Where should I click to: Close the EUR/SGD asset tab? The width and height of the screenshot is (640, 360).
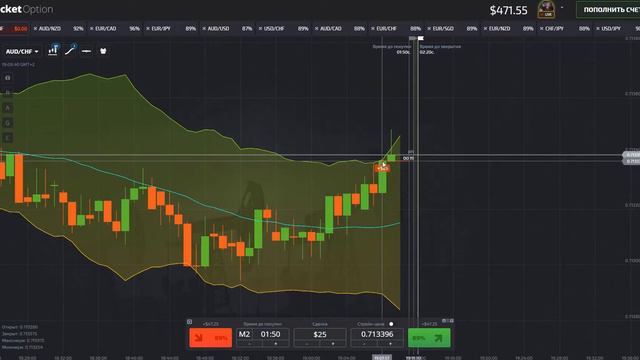pyautogui.click(x=429, y=29)
